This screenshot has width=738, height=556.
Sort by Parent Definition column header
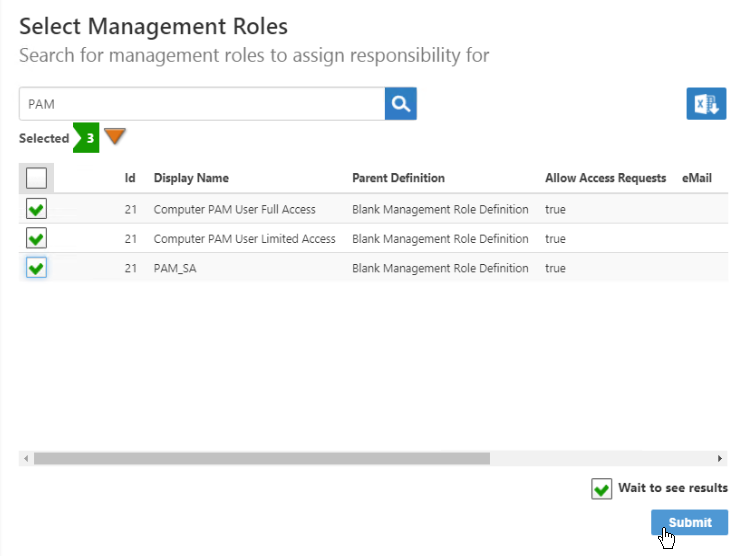tap(398, 178)
